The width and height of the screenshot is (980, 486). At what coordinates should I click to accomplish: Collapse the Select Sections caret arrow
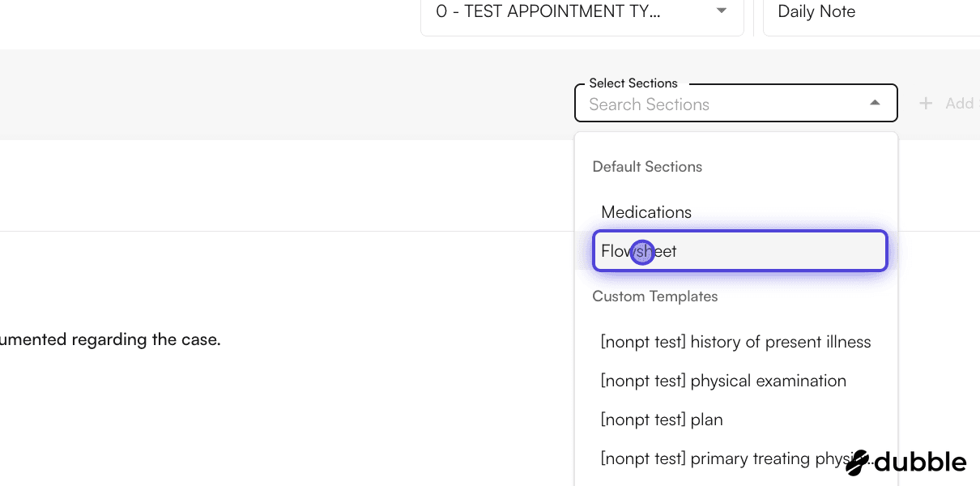875,104
